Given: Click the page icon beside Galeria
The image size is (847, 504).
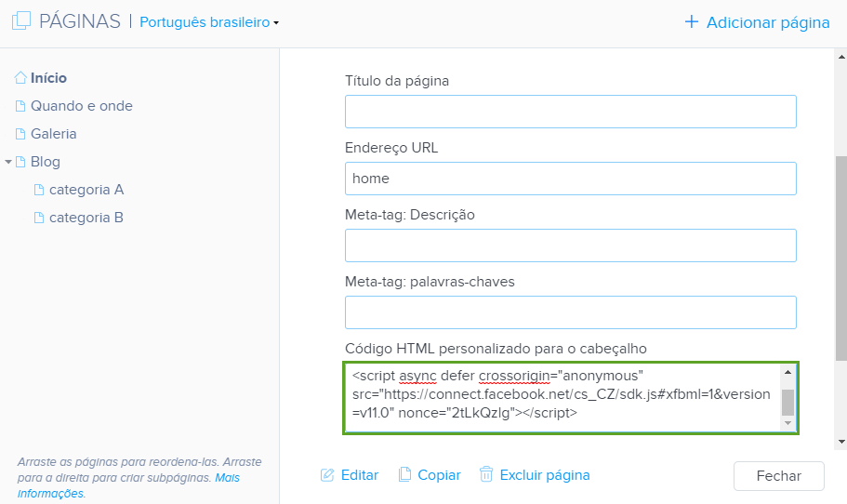Looking at the screenshot, I should [20, 134].
